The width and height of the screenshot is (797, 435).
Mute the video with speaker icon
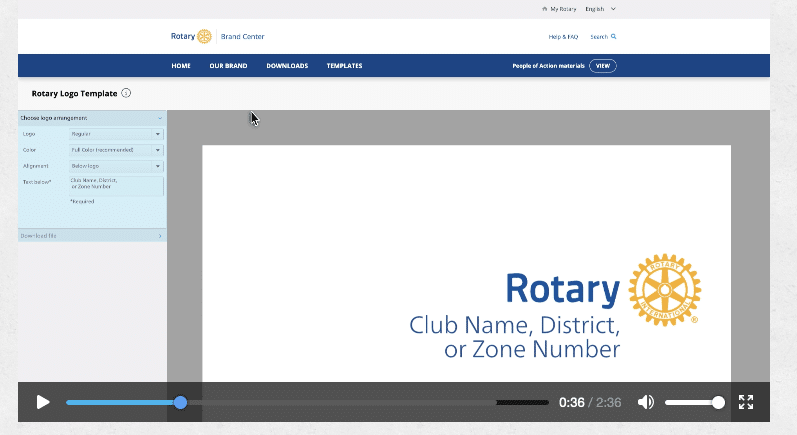(646, 402)
